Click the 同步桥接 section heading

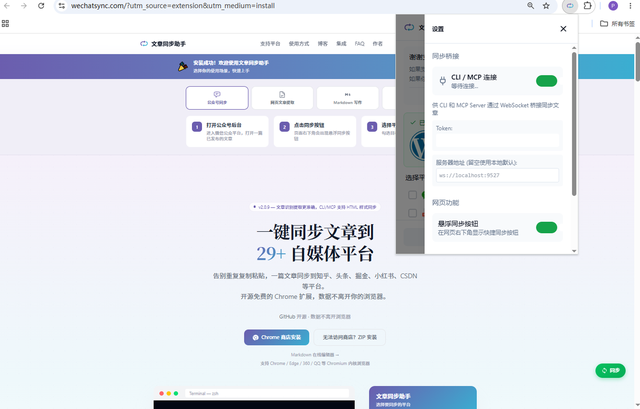pos(446,56)
